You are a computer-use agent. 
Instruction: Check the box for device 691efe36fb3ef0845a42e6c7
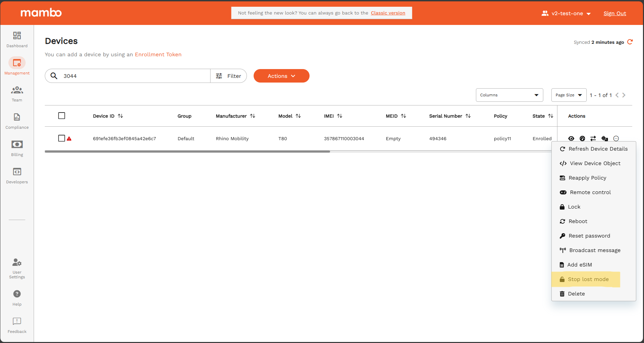pos(62,138)
